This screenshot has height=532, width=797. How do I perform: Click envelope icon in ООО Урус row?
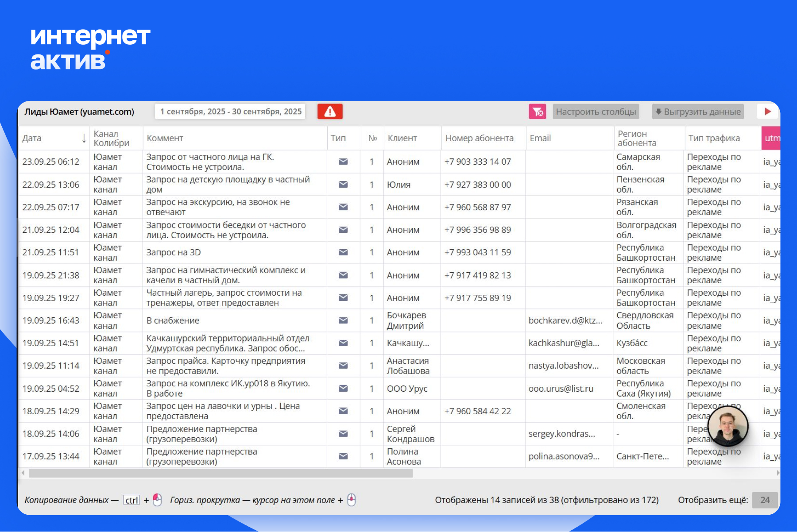click(343, 389)
